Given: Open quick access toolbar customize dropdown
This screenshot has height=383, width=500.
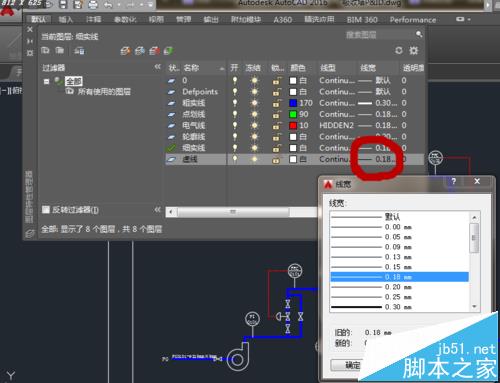Looking at the screenshot, I should tap(151, 5).
